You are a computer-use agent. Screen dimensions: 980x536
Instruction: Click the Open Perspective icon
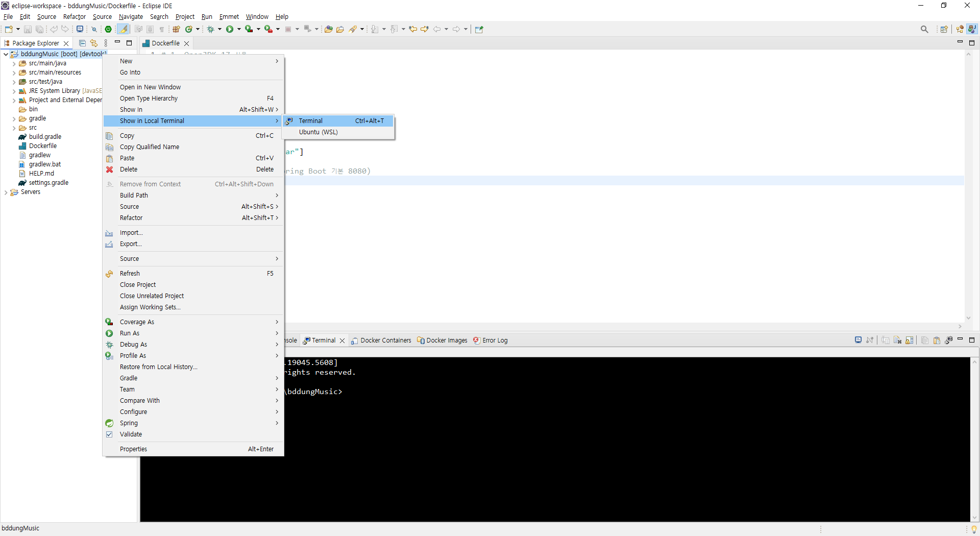tap(944, 29)
